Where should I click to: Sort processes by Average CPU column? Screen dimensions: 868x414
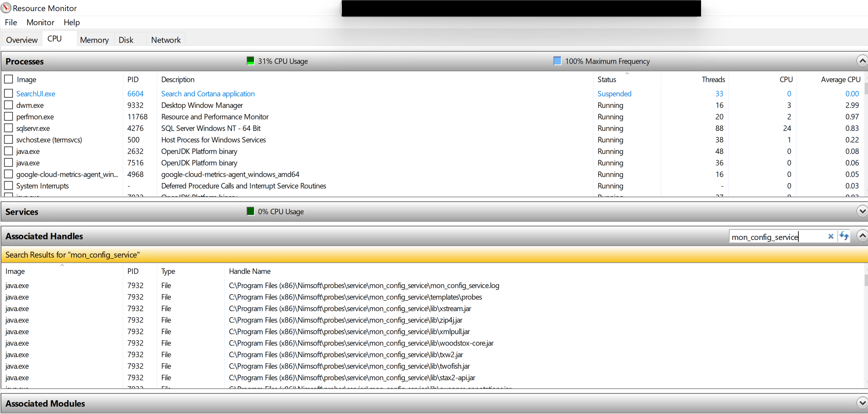pos(840,79)
